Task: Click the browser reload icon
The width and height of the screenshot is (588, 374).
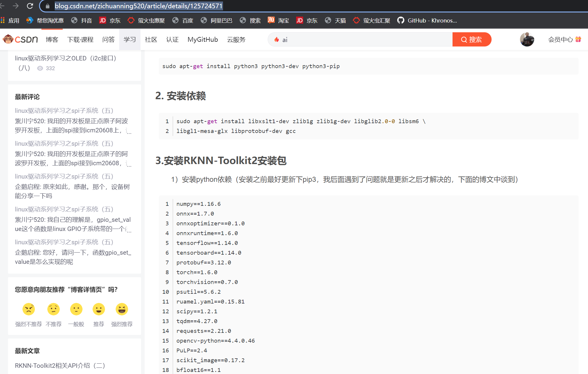Action: [30, 6]
